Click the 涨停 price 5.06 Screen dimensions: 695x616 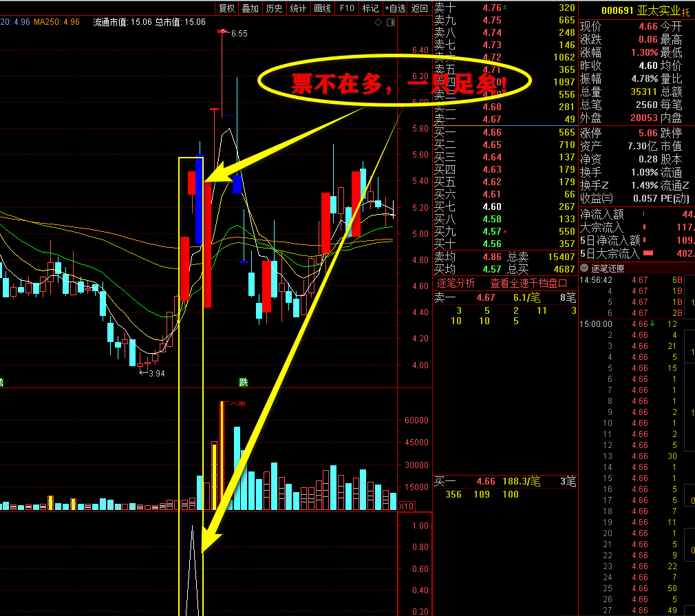point(648,133)
